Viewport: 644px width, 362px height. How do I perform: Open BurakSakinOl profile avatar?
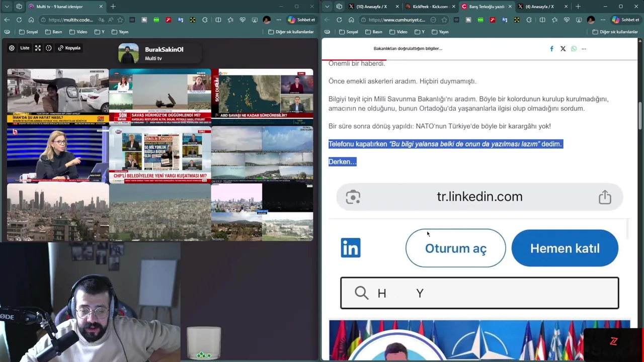pos(128,53)
